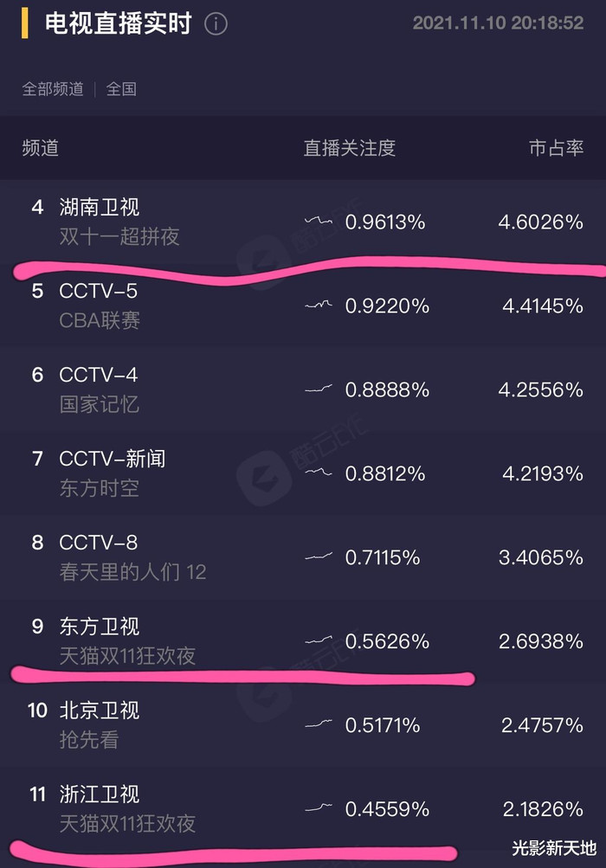The width and height of the screenshot is (606, 868).
Task: Open the 东方卫视 trend sparkline
Action: tap(319, 640)
